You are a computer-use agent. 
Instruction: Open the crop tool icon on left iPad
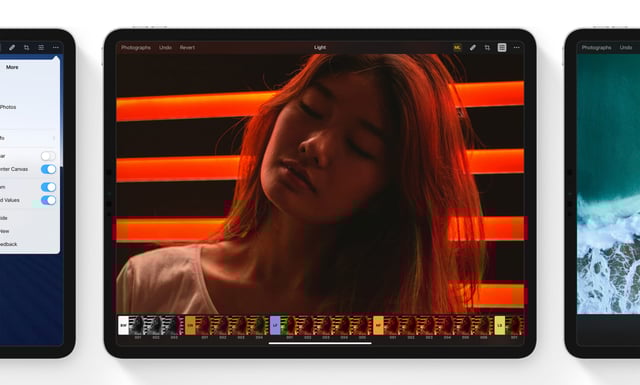pos(27,47)
